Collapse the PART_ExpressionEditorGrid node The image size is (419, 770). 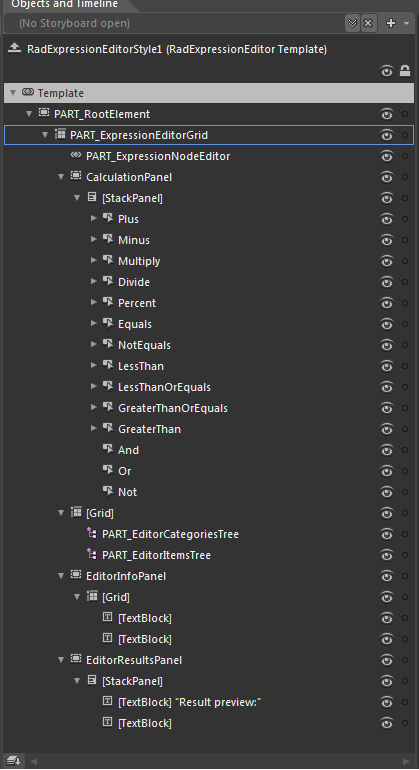click(45, 135)
